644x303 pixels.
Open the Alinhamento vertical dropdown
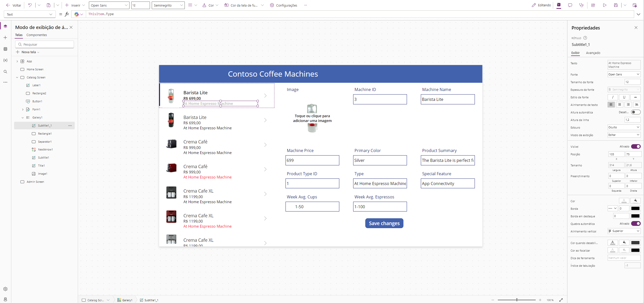click(x=624, y=231)
